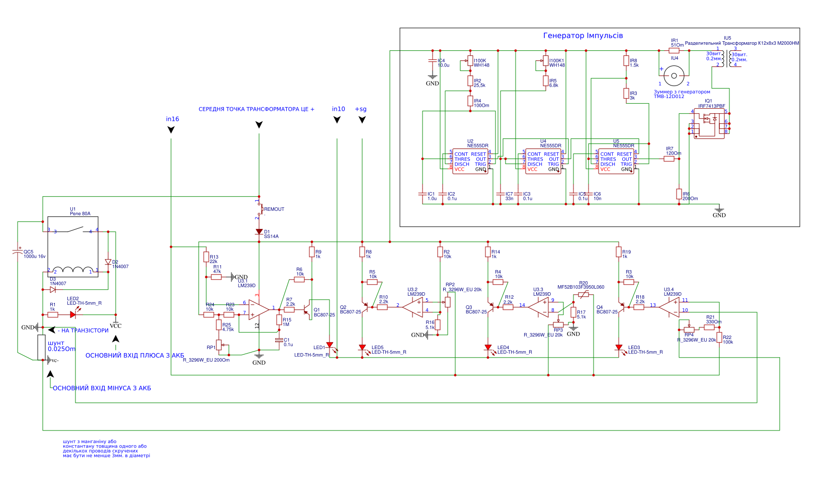This screenshot has height=504, width=831.
Task: Click the LED2 symbol next to R1
Action: [73, 314]
